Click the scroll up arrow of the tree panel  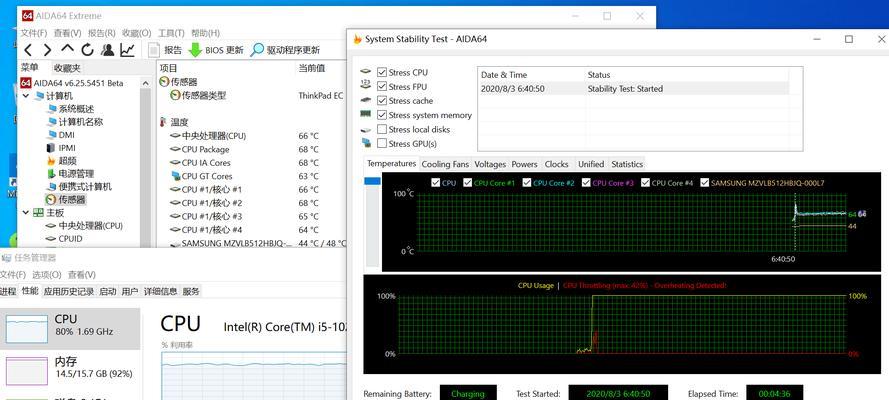coord(145,83)
